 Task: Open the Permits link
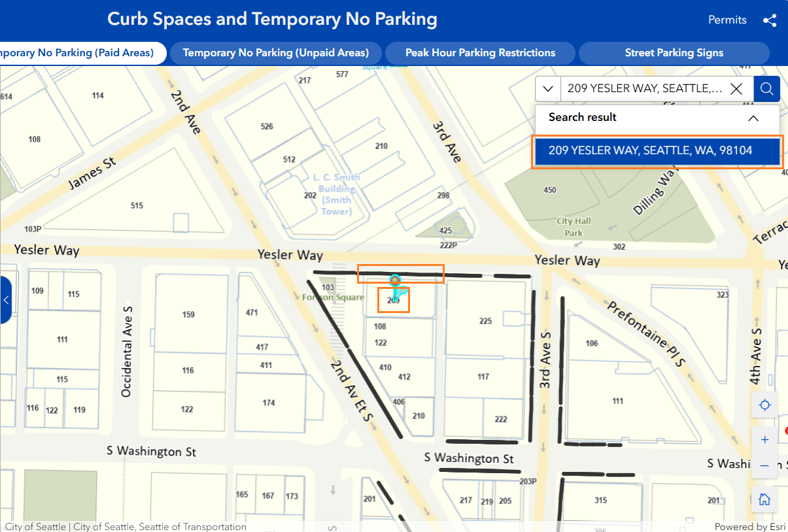coord(727,20)
